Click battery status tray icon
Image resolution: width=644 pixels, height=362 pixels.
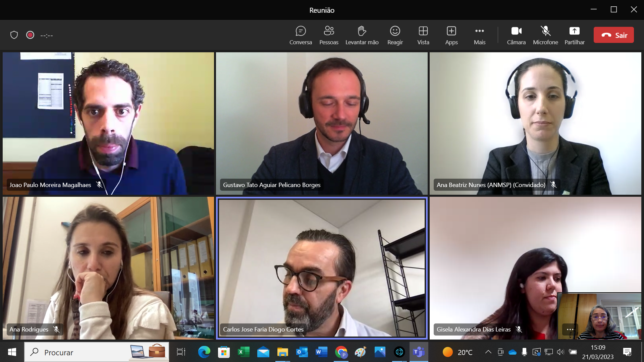pos(573,352)
